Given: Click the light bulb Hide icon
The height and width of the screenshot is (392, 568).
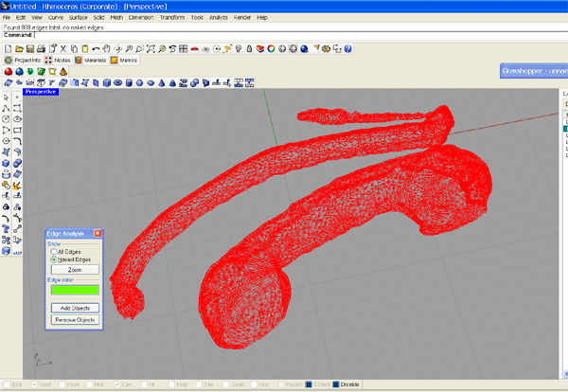Looking at the screenshot, I should pos(239,48).
